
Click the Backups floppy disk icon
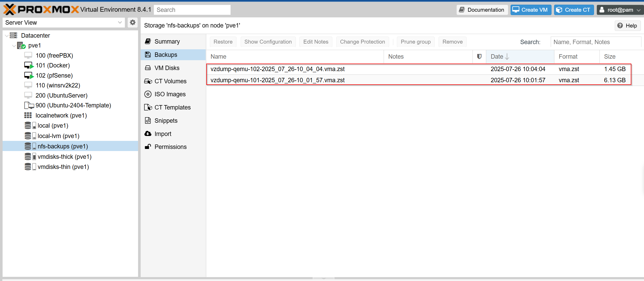pos(148,54)
